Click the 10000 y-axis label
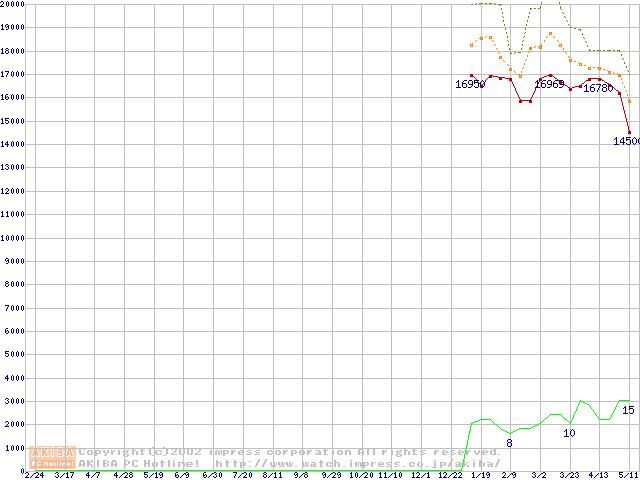The image size is (640, 480). point(13,238)
